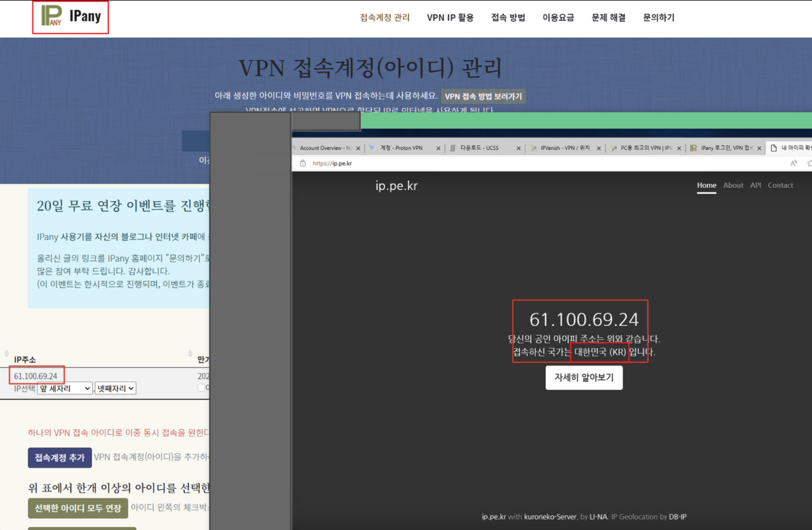This screenshot has width=812, height=530.
Task: Open the 이용요금 menu item
Action: point(559,18)
